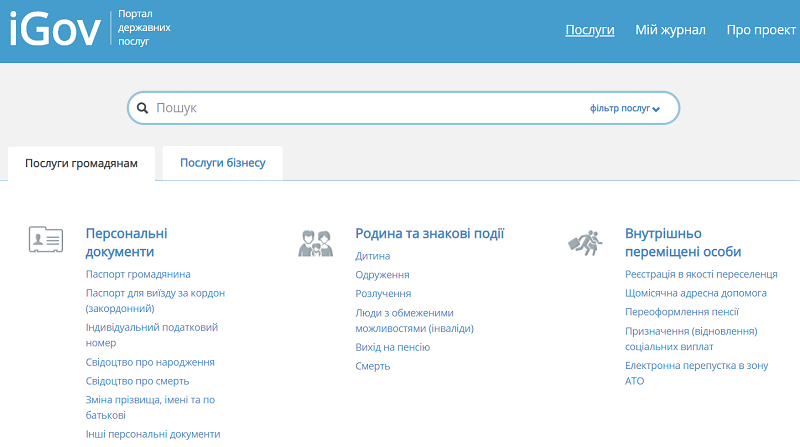Click the ID card personal documents icon
The height and width of the screenshot is (447, 800).
(x=46, y=239)
